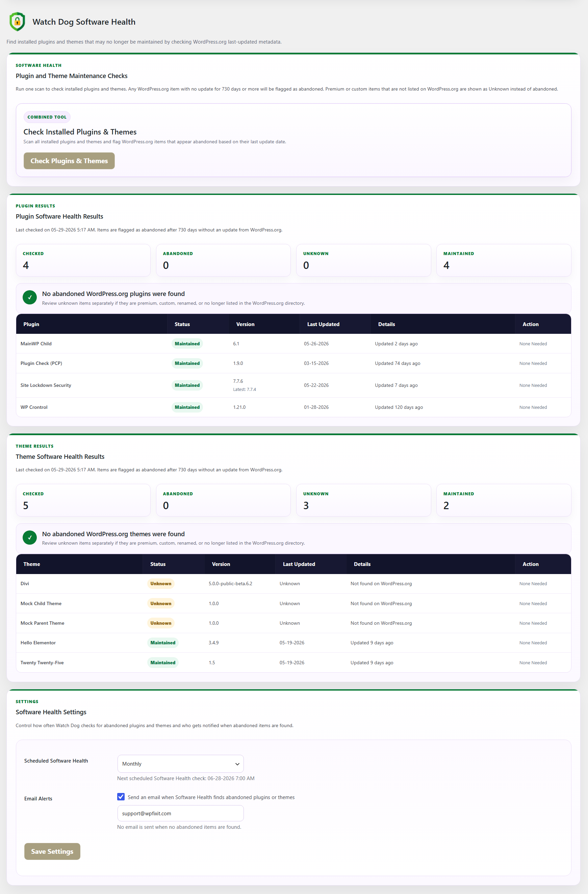Click Hello Elementor version 3.4.9
This screenshot has height=894, width=588.
pyautogui.click(x=214, y=643)
